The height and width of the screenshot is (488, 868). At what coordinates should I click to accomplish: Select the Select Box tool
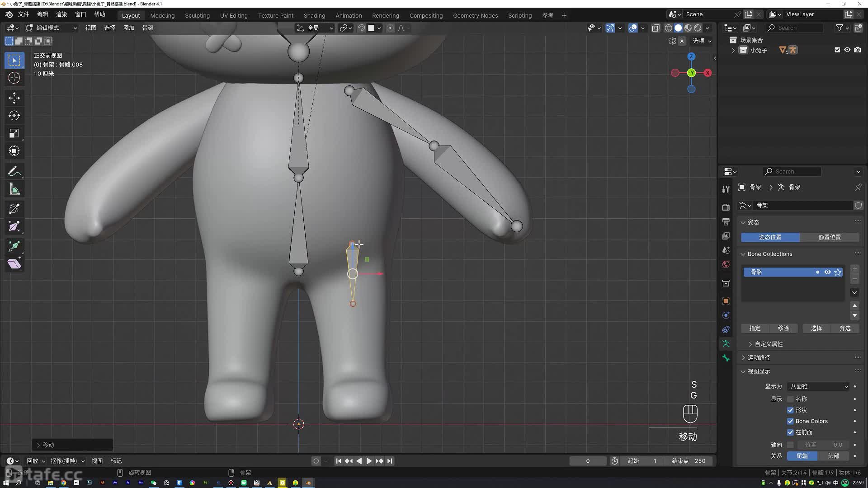pos(14,60)
